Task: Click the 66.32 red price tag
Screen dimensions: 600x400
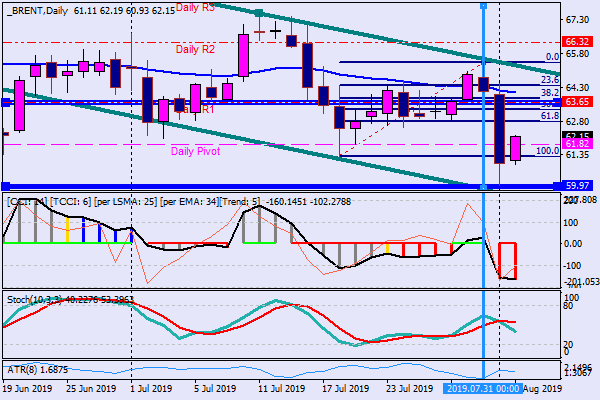Action: pyautogui.click(x=579, y=42)
